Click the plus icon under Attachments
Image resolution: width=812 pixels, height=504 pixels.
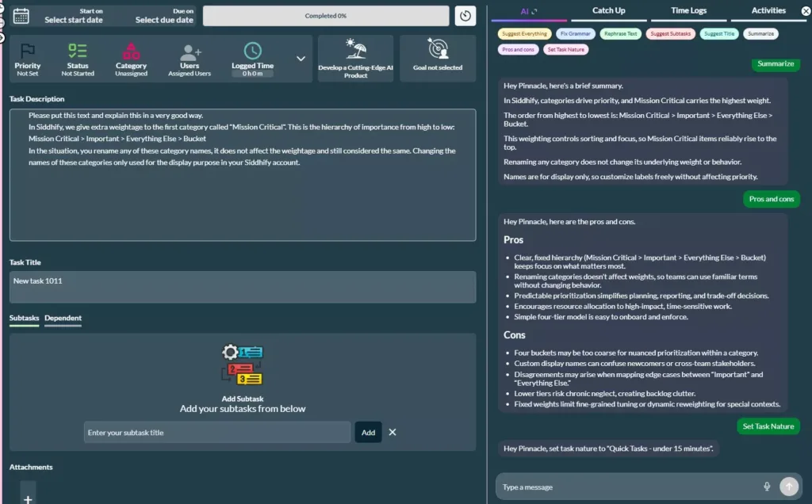pyautogui.click(x=28, y=498)
